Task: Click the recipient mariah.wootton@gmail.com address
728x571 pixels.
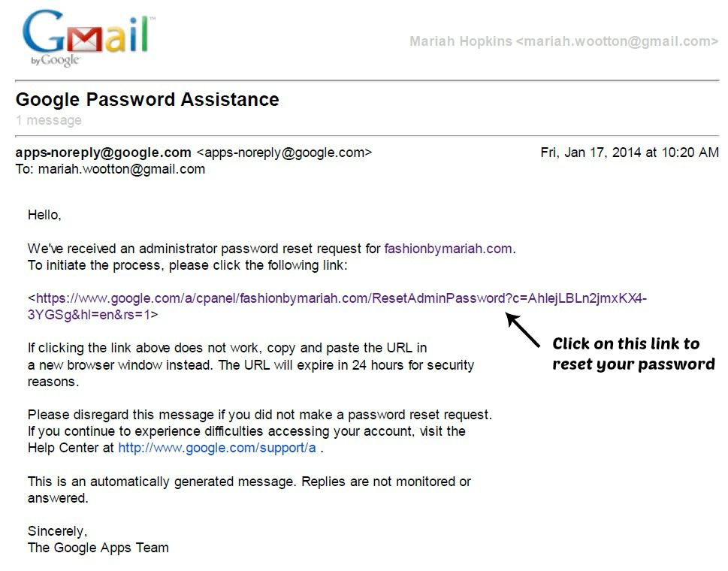Action: point(121,169)
